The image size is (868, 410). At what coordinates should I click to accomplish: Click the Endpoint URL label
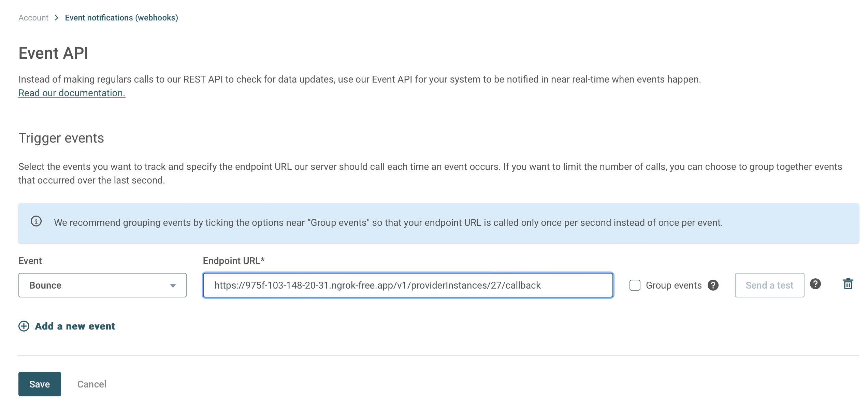point(234,261)
